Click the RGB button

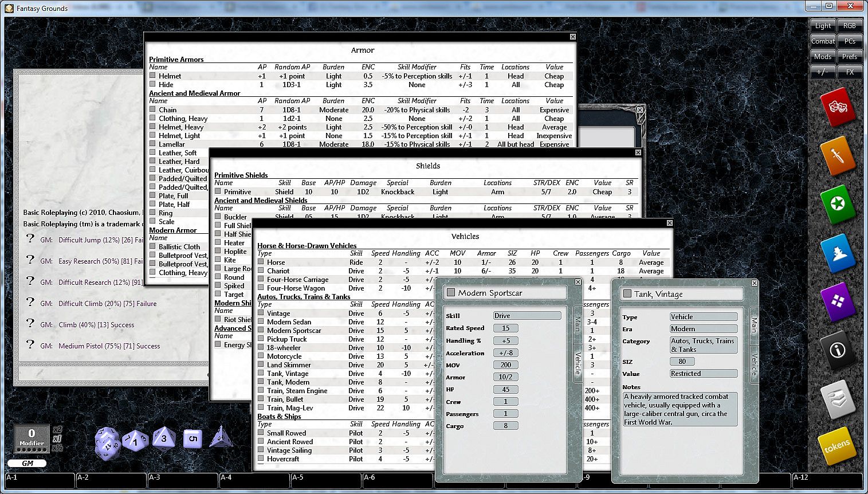pyautogui.click(x=850, y=26)
